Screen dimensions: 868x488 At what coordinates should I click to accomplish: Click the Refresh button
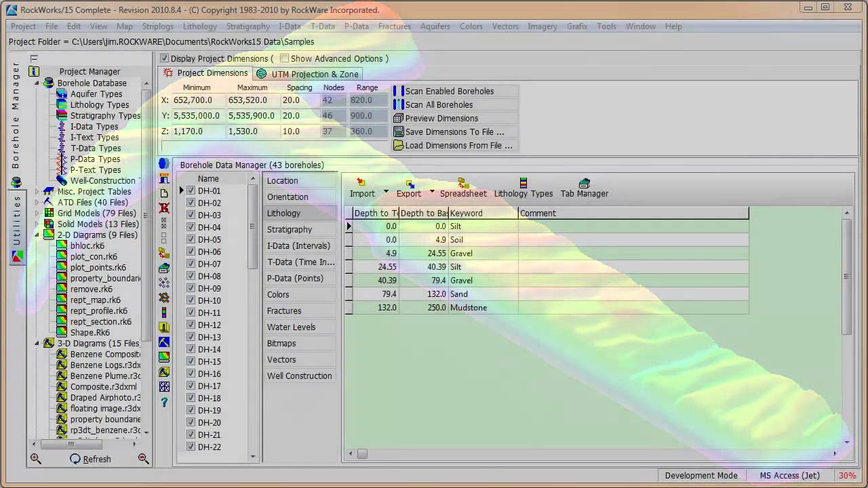(90, 459)
